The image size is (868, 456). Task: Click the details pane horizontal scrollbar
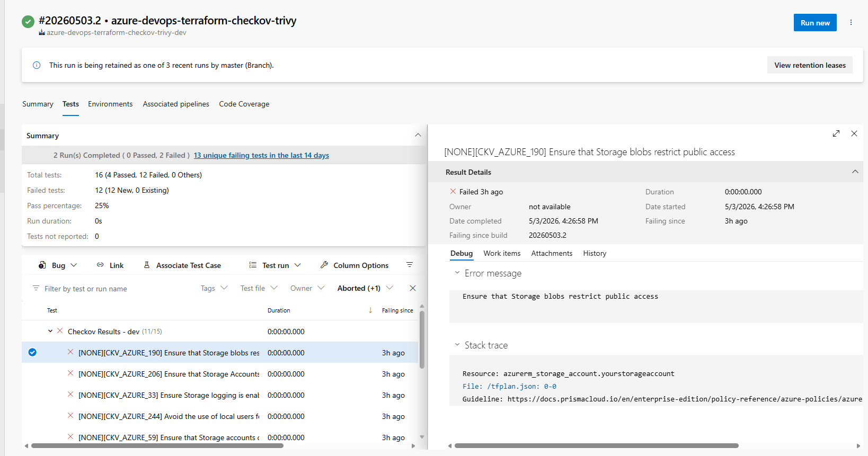pyautogui.click(x=597, y=446)
